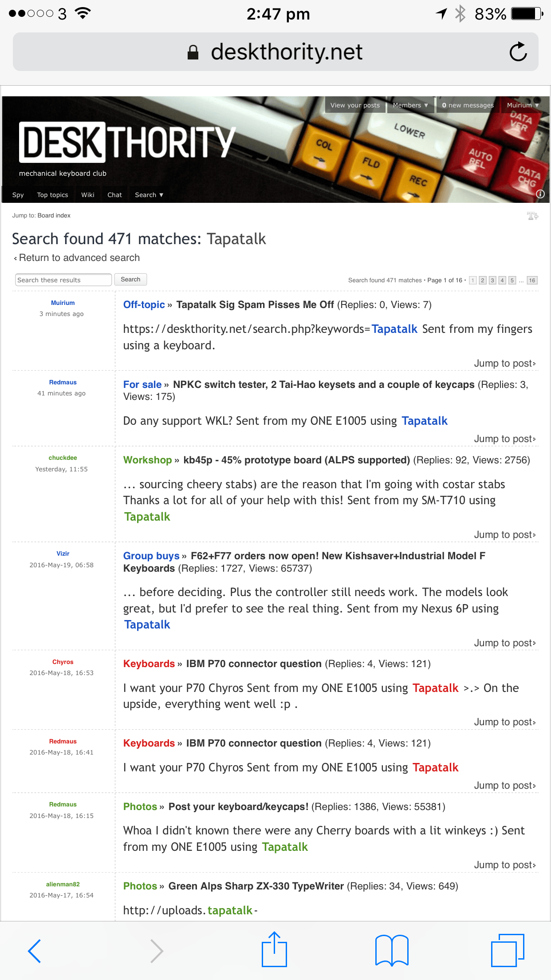551x980 pixels.
Task: Expand the Search dropdown in navbar
Action: (x=149, y=195)
